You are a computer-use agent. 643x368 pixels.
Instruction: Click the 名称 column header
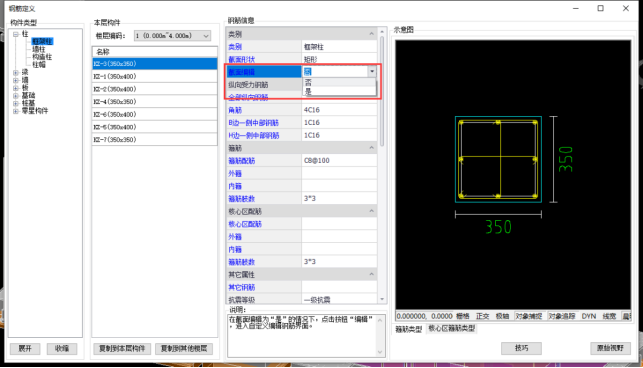pos(155,52)
